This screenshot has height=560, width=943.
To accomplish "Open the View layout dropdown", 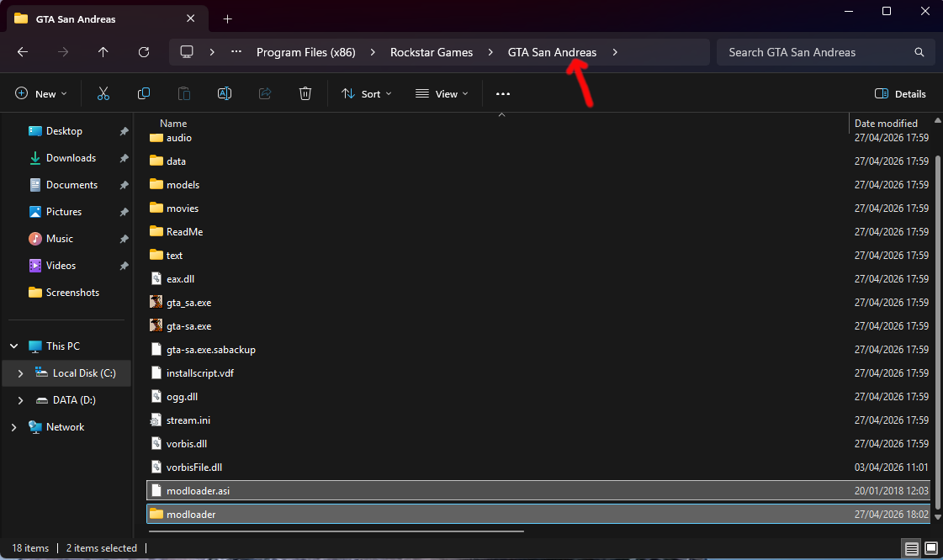I will pyautogui.click(x=442, y=93).
